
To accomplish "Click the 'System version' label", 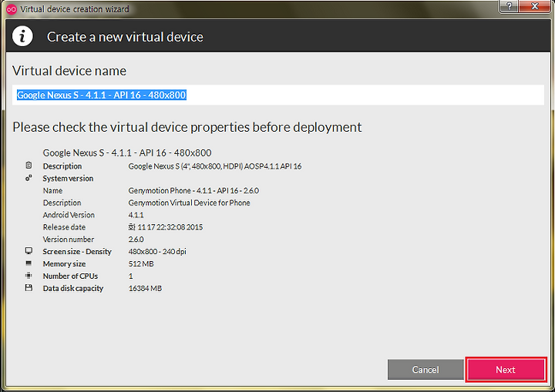I will pos(68,179).
